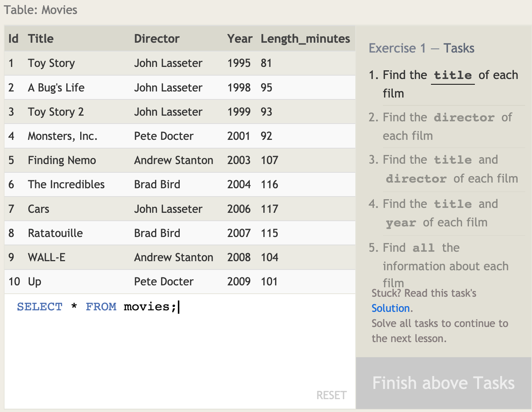Click Andrew Stanton in the Finding Nemo row
This screenshot has height=412, width=532.
click(174, 160)
